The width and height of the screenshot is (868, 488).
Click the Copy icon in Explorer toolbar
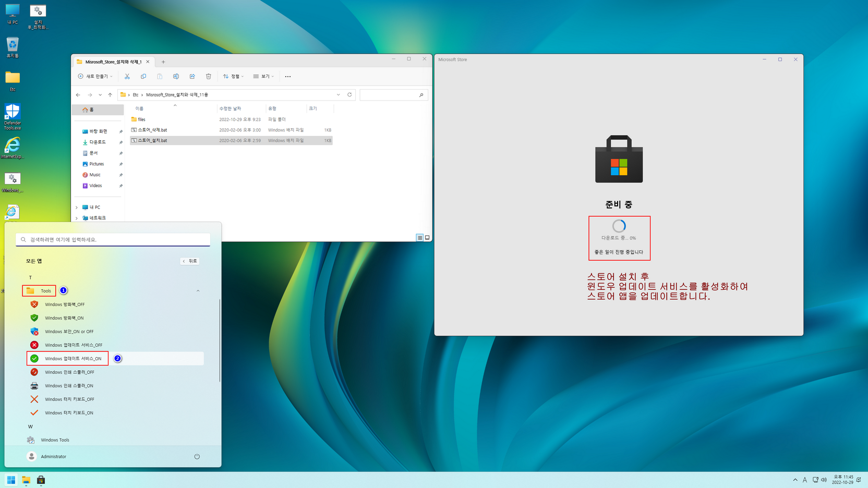coord(143,77)
